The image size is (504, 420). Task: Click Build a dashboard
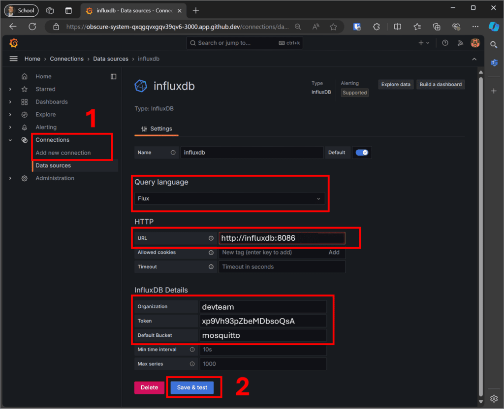440,84
